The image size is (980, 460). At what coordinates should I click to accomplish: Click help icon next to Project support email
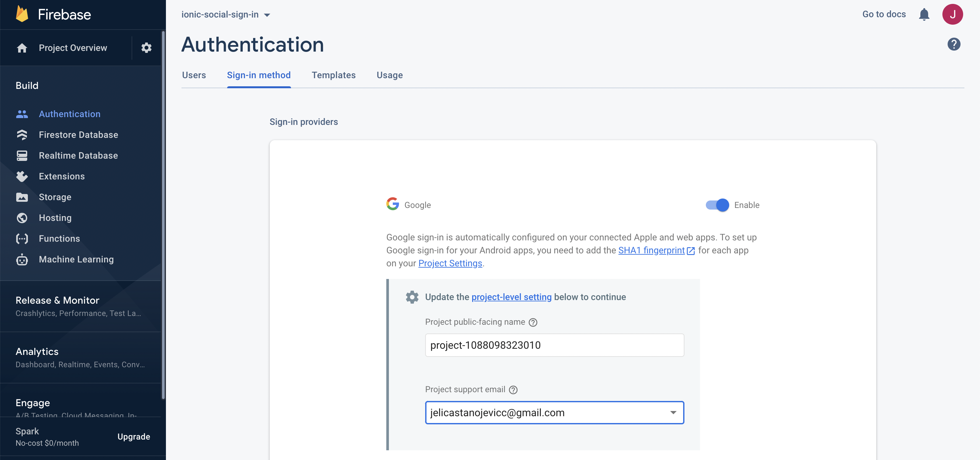(x=513, y=390)
